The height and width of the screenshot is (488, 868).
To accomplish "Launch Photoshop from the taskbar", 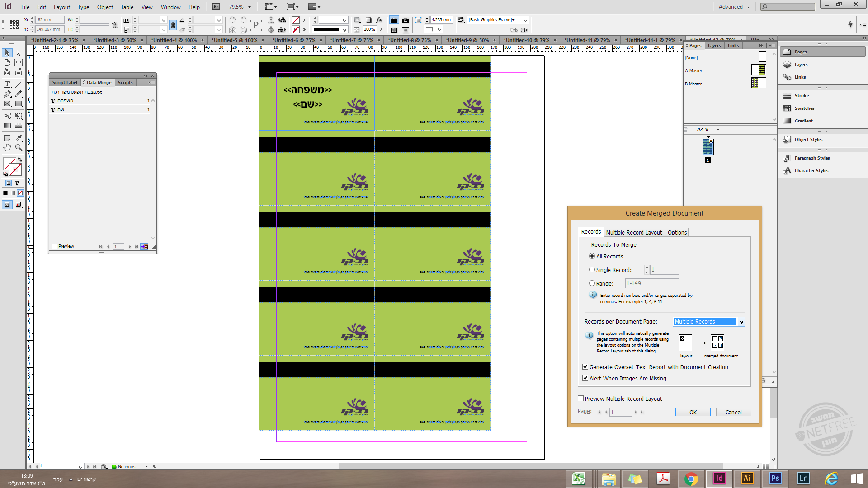I will 775,478.
